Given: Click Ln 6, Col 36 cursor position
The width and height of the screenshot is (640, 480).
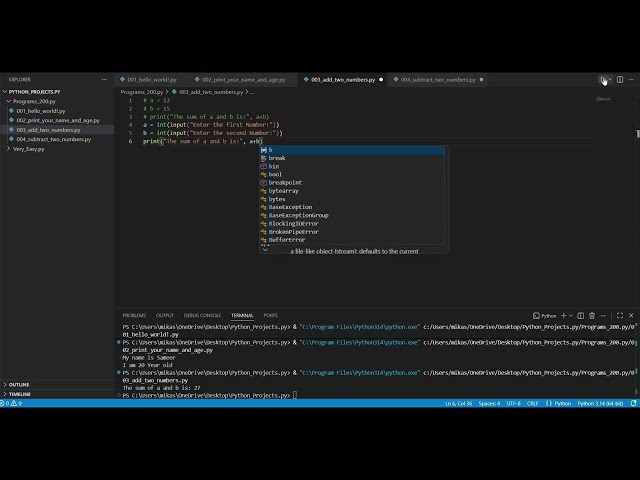Looking at the screenshot, I should click(458, 403).
